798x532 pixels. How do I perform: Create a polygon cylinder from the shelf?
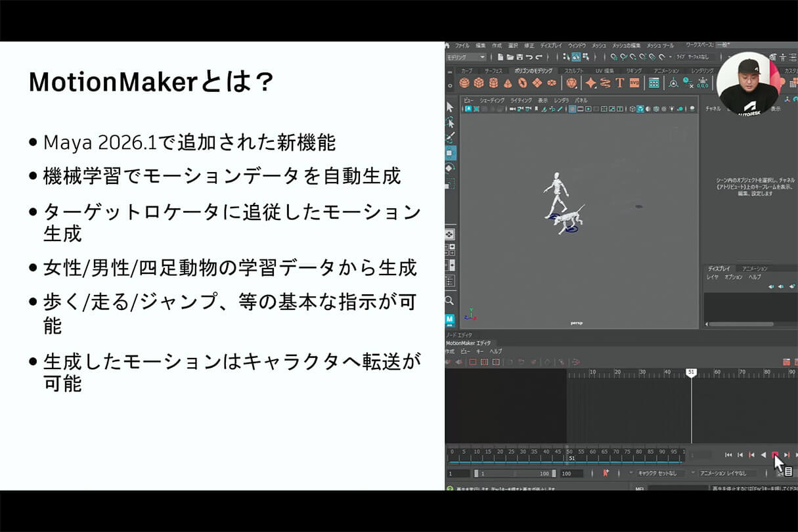(493, 83)
